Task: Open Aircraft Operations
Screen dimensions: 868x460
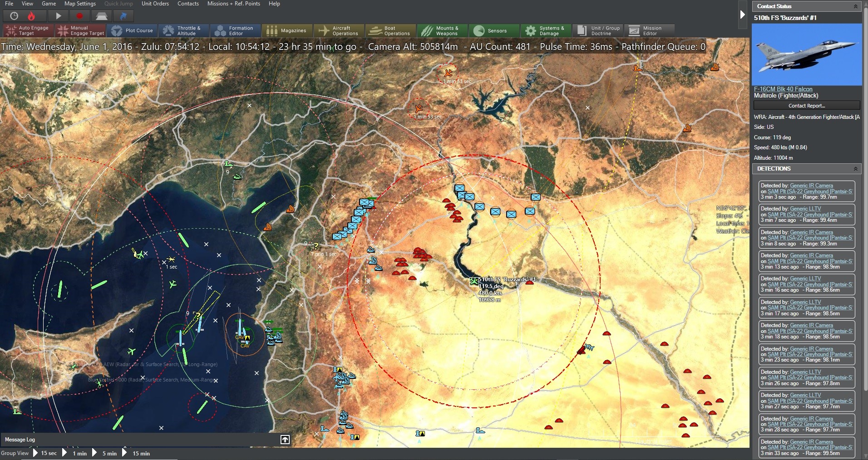Action: point(339,30)
